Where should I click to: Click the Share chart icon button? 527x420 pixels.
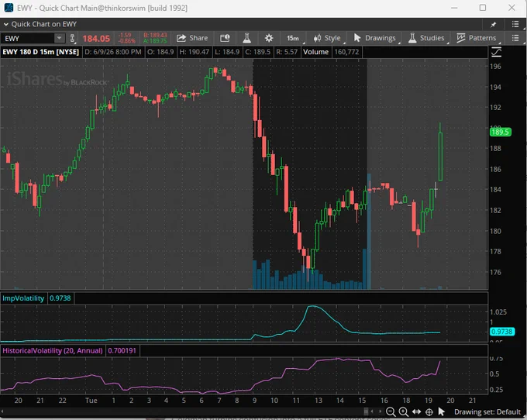click(x=192, y=38)
